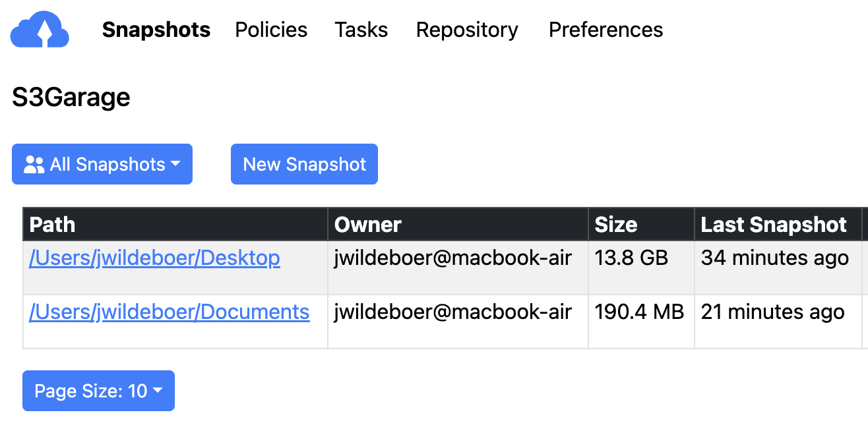The width and height of the screenshot is (868, 427).
Task: Open the Page Size: 10 dropdown
Action: click(x=98, y=391)
